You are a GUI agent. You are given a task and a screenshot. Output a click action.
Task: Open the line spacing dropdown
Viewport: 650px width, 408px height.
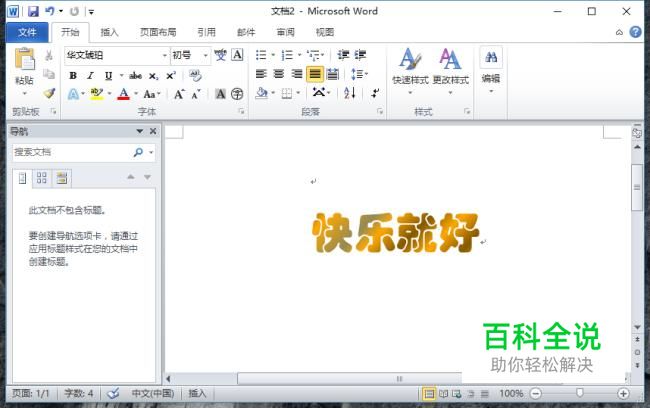coord(359,74)
